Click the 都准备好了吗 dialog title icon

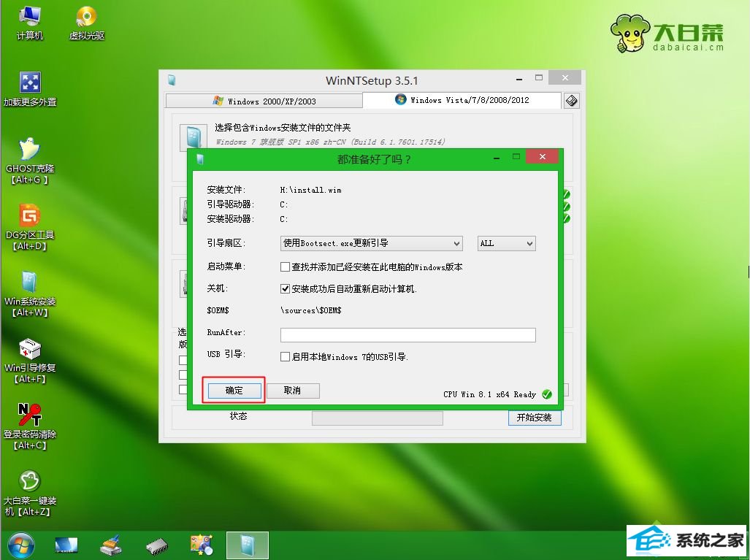coord(200,158)
